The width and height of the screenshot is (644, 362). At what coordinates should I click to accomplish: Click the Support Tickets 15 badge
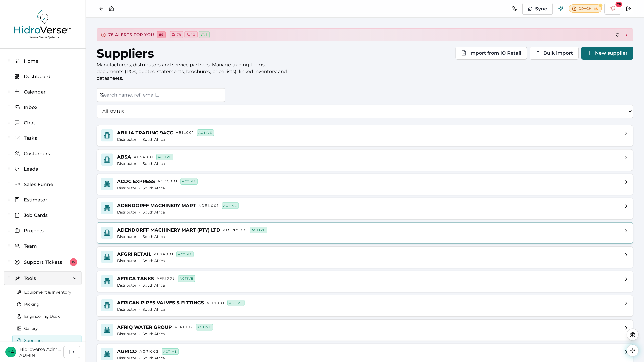[x=73, y=262]
